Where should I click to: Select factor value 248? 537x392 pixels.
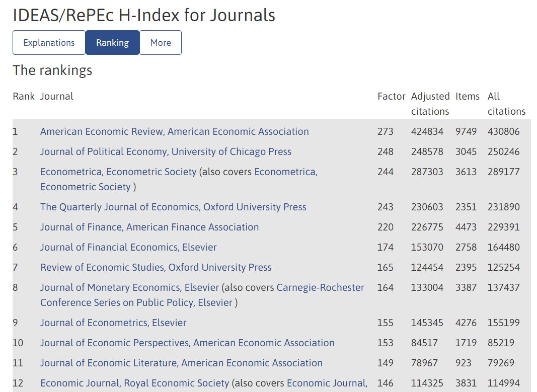(x=386, y=151)
